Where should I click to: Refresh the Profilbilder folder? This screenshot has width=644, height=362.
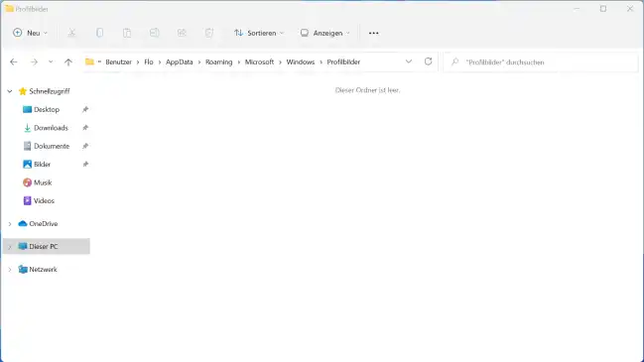428,61
